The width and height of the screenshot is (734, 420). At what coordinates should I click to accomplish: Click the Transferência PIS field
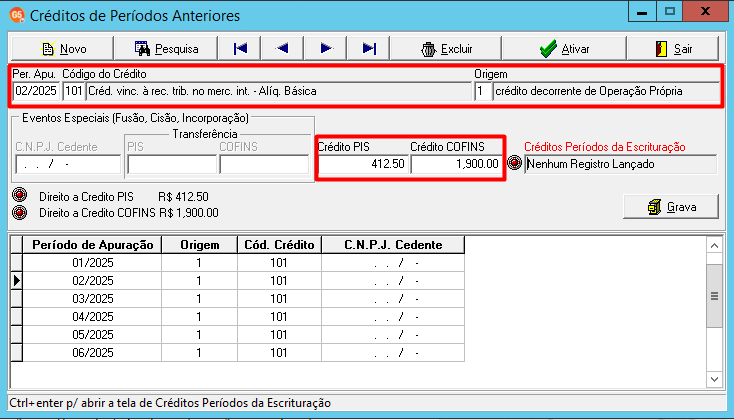[172, 164]
